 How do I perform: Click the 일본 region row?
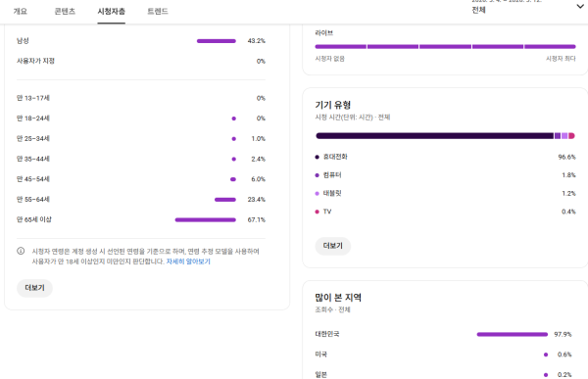tap(443, 374)
